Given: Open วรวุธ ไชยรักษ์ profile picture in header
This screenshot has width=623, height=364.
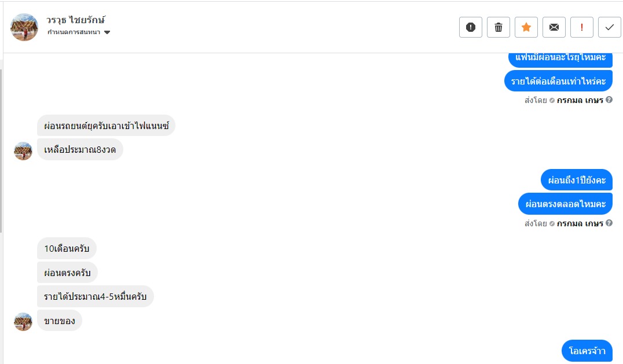Looking at the screenshot, I should coord(24,27).
